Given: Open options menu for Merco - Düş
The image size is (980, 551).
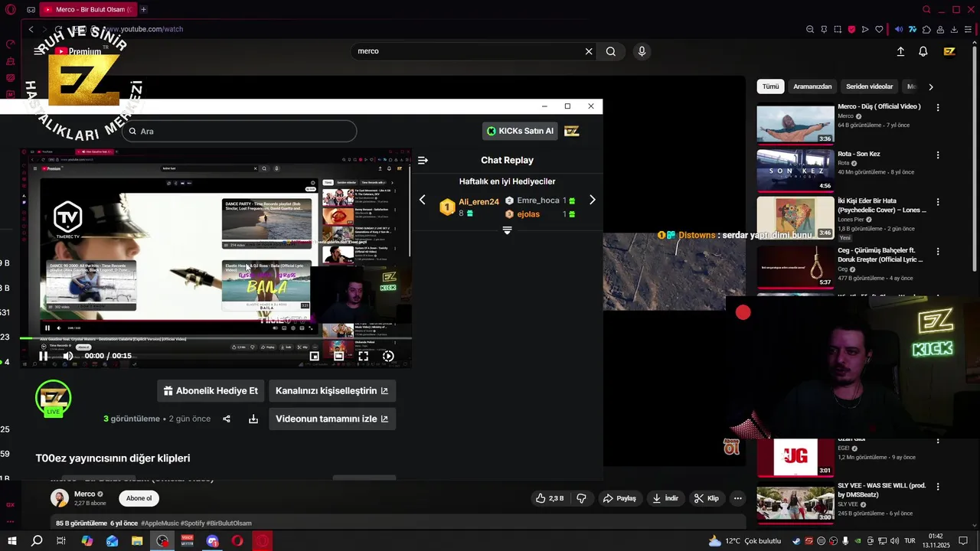Looking at the screenshot, I should (x=938, y=108).
